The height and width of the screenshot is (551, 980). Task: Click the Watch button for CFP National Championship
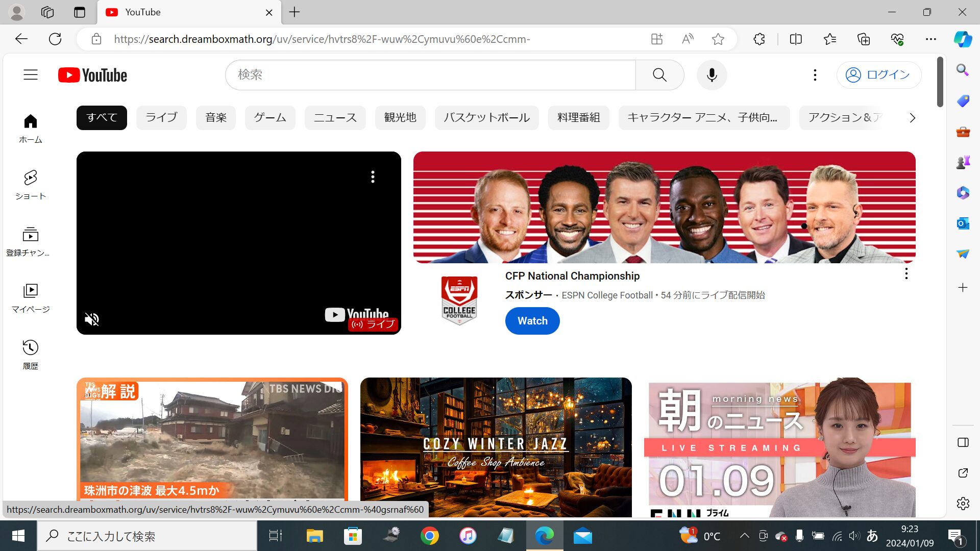[532, 320]
